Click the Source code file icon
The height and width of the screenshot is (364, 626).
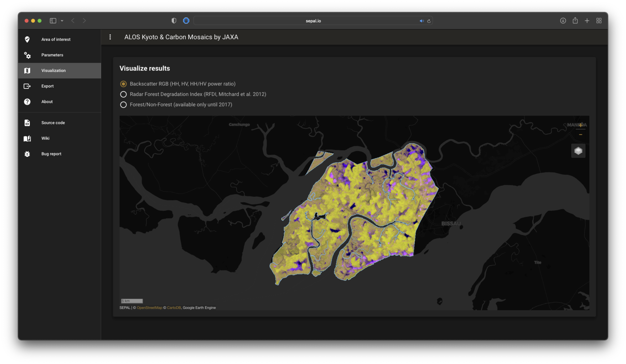[27, 123]
